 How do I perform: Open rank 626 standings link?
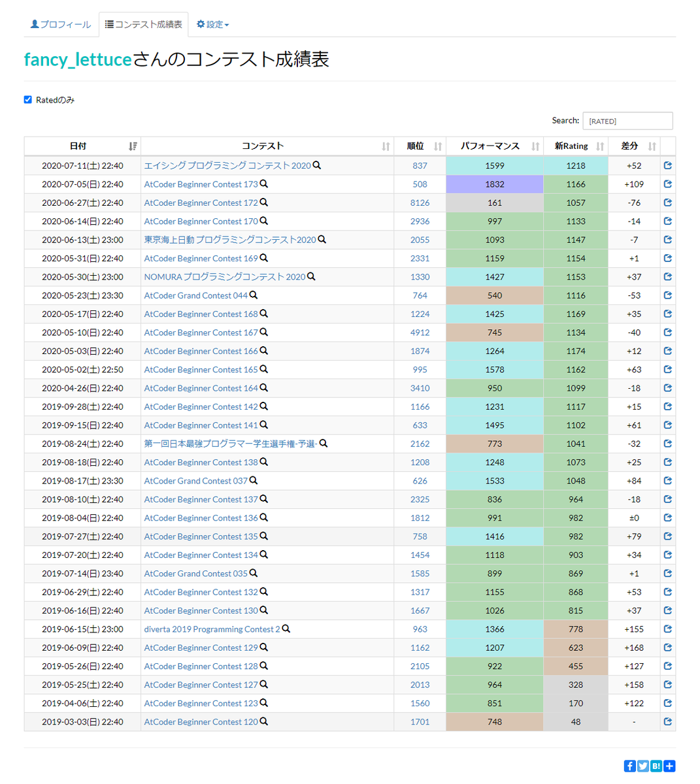[x=420, y=481]
